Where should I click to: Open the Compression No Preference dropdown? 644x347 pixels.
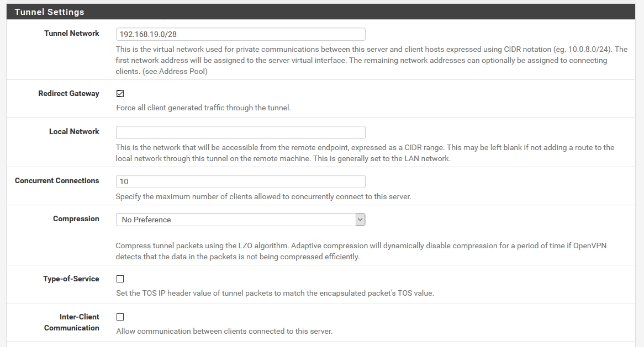tap(240, 220)
